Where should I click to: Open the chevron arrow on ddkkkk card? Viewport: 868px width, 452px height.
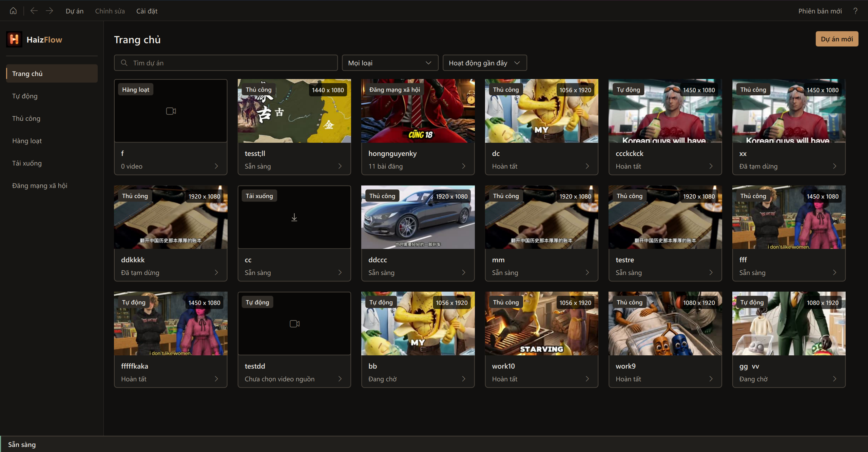click(x=216, y=273)
